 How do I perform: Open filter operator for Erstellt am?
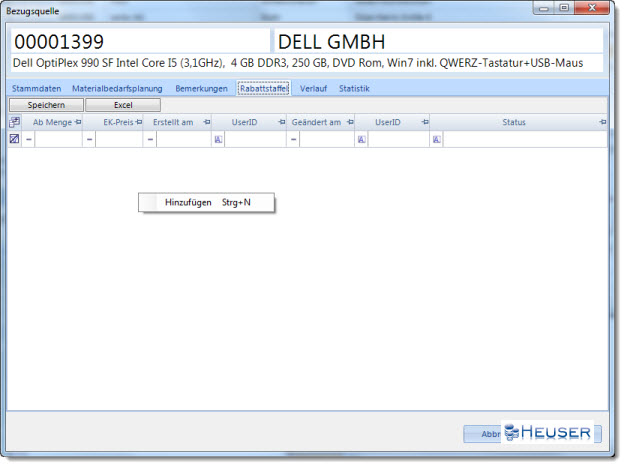pyautogui.click(x=150, y=139)
